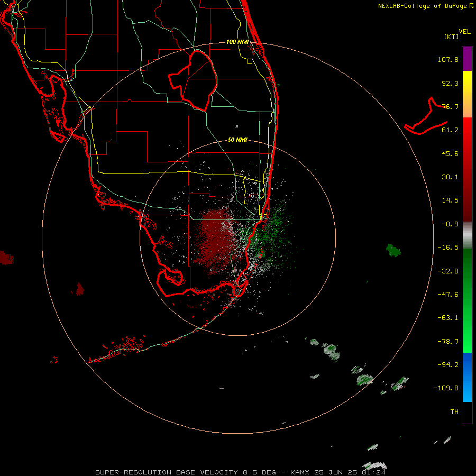Click the 61.2 velocity scale value
The width and height of the screenshot is (476, 476).
[x=450, y=130]
